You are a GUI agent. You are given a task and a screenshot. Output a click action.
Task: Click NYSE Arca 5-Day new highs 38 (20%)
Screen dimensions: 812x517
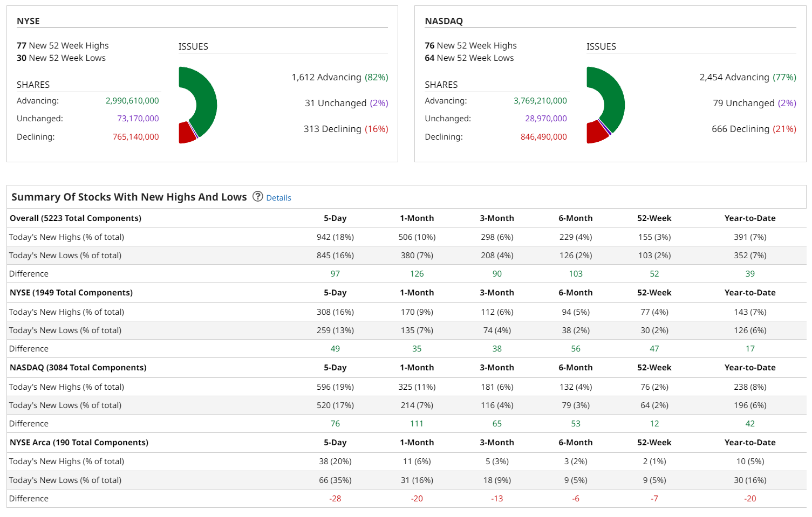(x=335, y=461)
